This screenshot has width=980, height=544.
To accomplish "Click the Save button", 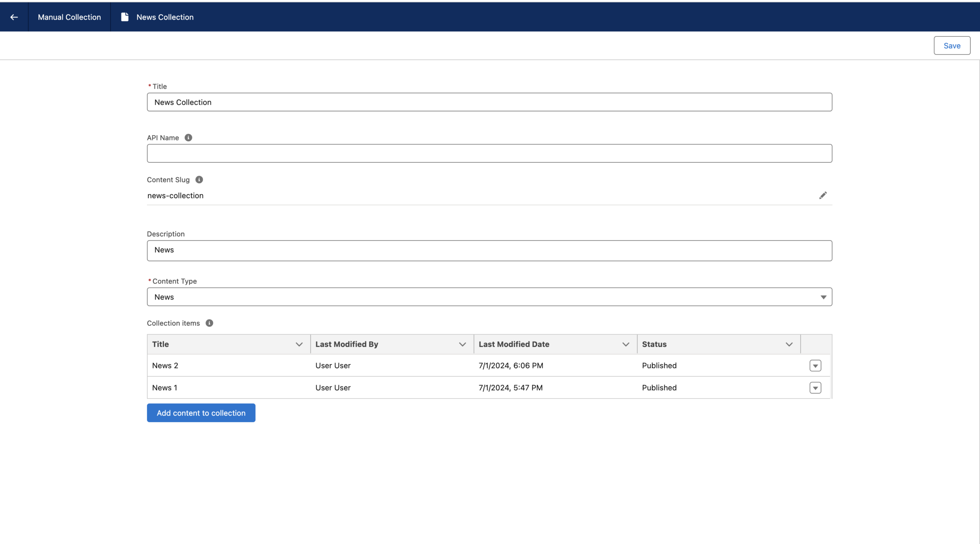I will tap(952, 45).
